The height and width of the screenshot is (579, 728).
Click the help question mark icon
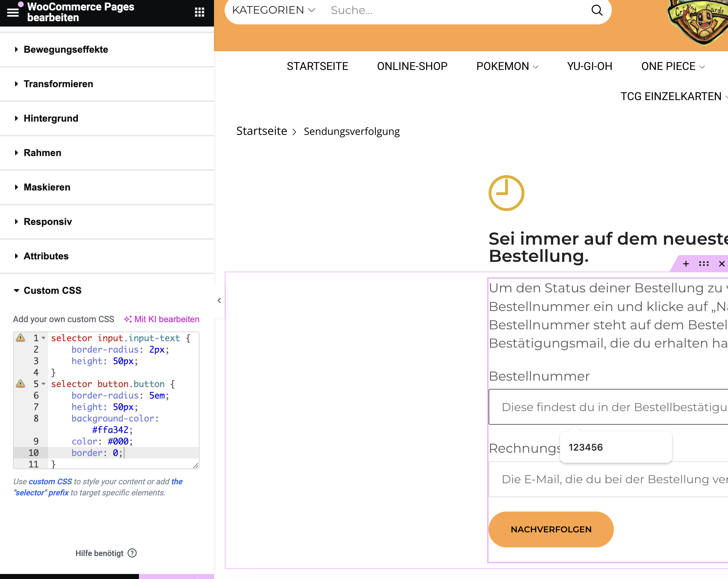point(132,553)
